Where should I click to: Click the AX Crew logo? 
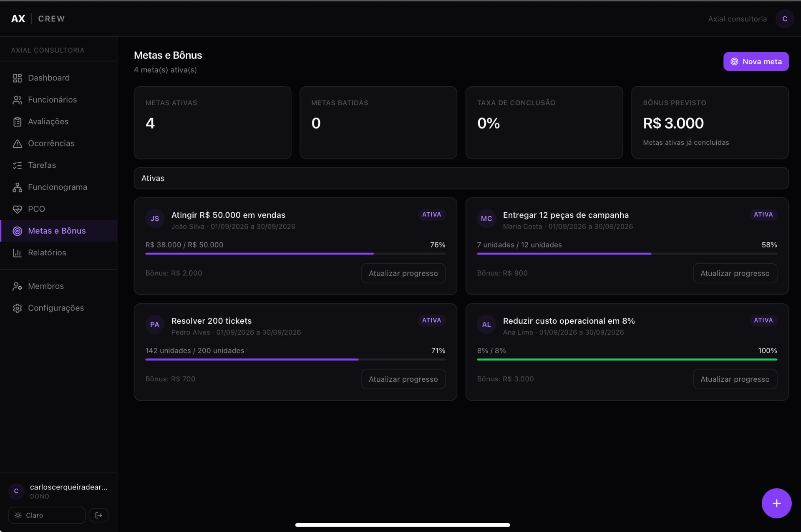pyautogui.click(x=38, y=19)
